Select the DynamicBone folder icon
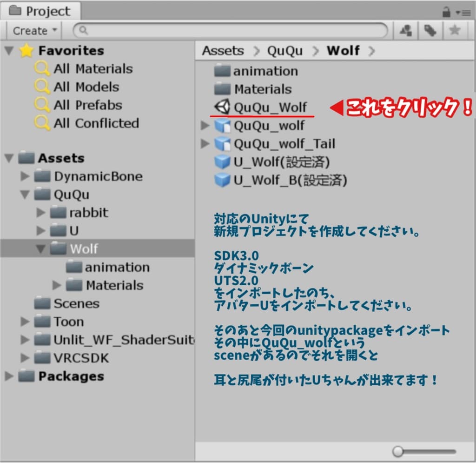 [42, 176]
